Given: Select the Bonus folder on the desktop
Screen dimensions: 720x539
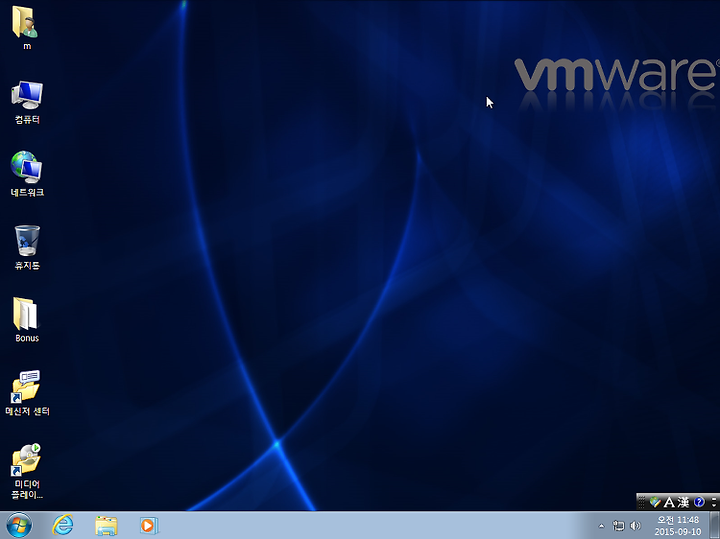Looking at the screenshot, I should (27, 320).
